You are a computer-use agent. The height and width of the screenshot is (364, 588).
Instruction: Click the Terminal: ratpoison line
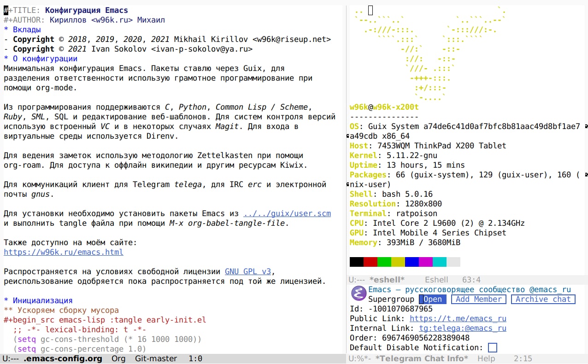394,213
